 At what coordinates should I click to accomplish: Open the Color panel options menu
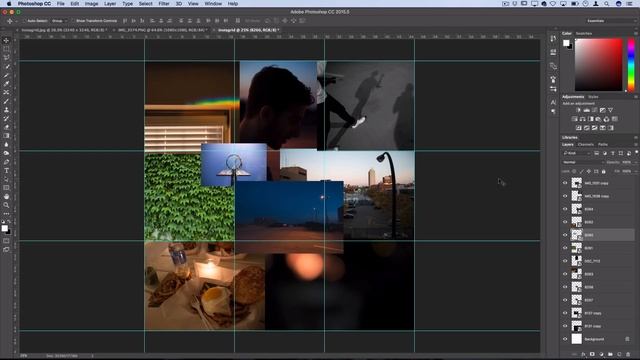click(636, 33)
